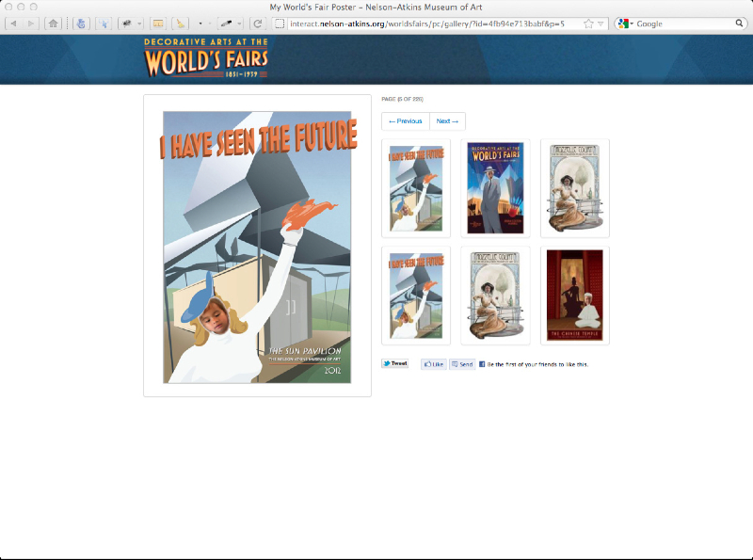Click the Facebook Send button
This screenshot has height=560, width=753.
pyautogui.click(x=462, y=364)
